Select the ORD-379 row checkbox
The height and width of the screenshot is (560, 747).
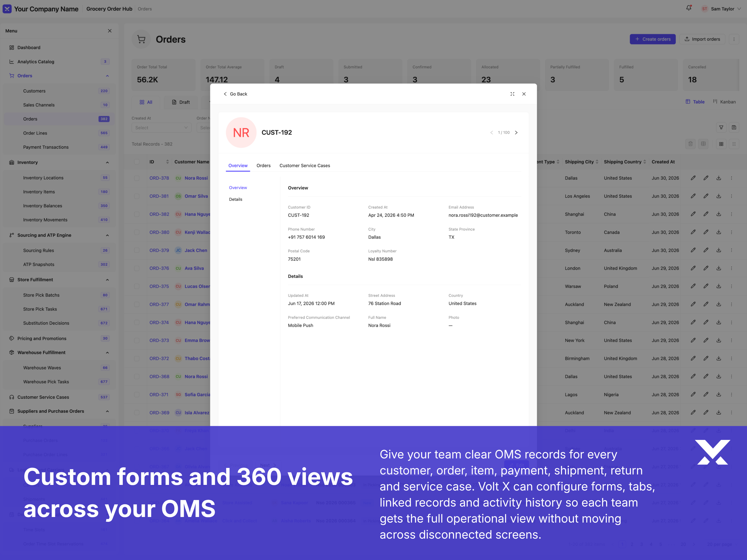(x=137, y=250)
